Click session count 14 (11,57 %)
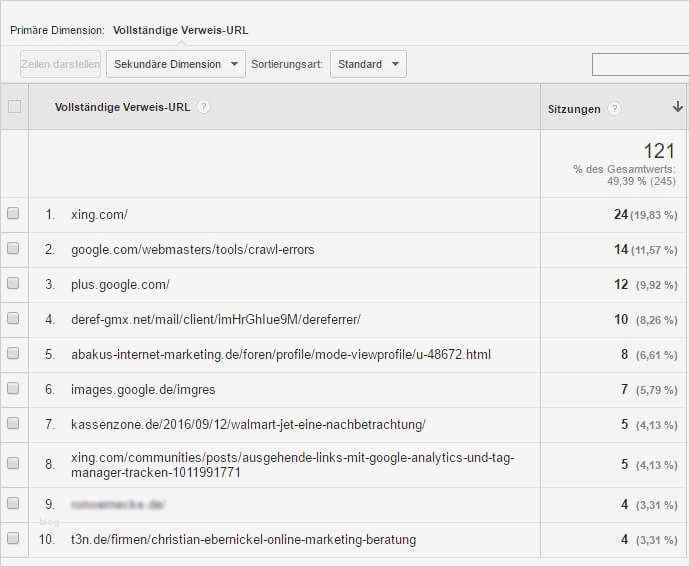The image size is (690, 567). (x=645, y=250)
